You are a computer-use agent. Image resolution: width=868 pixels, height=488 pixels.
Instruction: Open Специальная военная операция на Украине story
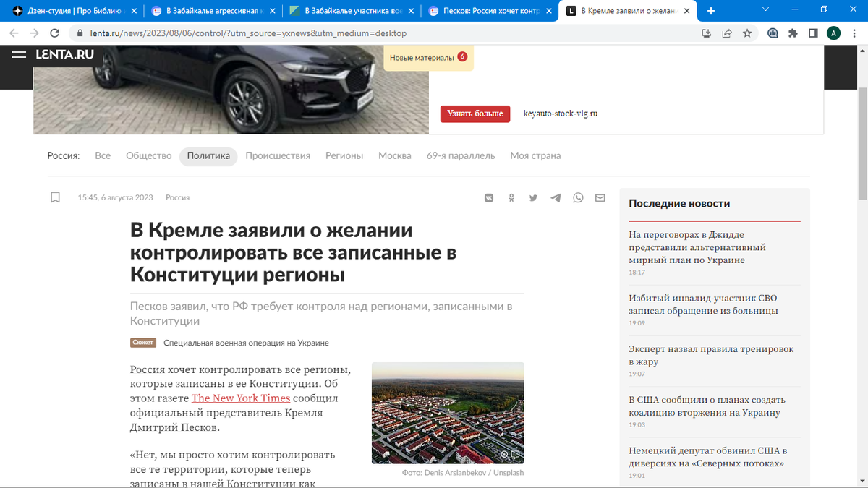pos(246,343)
